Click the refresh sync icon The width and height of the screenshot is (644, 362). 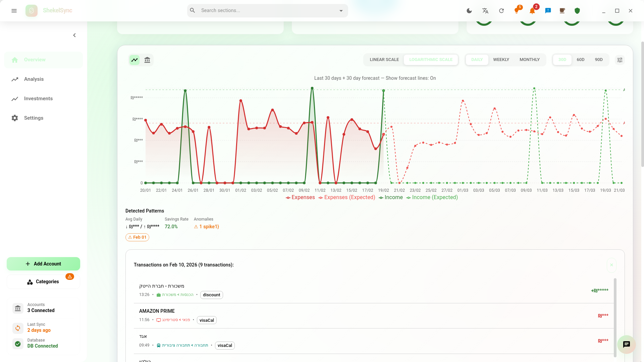pos(501,11)
